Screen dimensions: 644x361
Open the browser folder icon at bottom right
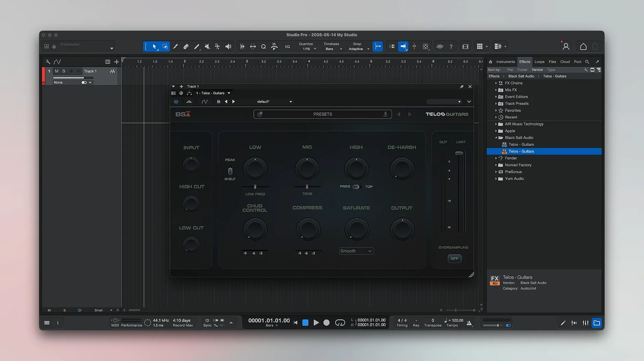coord(597,323)
